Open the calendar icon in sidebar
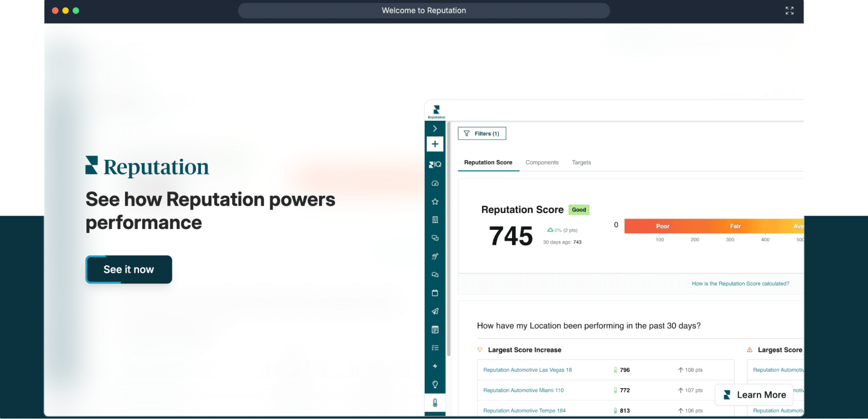This screenshot has height=419, width=868. 435,293
